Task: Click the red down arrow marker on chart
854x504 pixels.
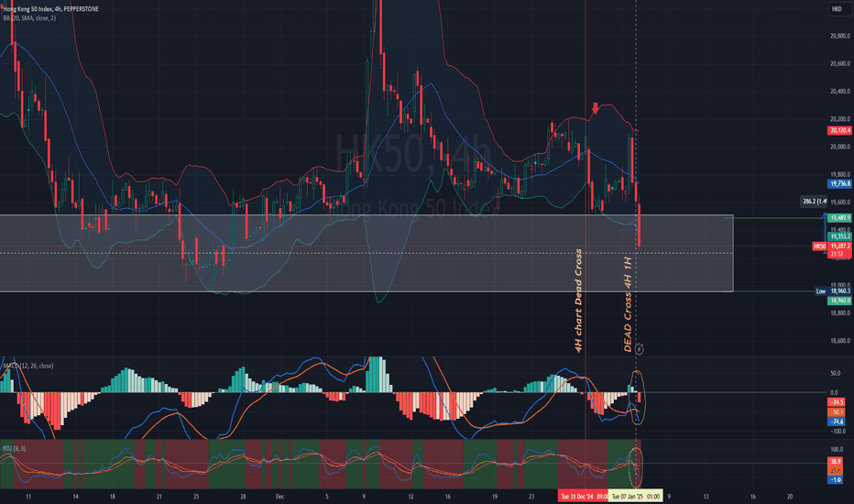Action: (596, 108)
